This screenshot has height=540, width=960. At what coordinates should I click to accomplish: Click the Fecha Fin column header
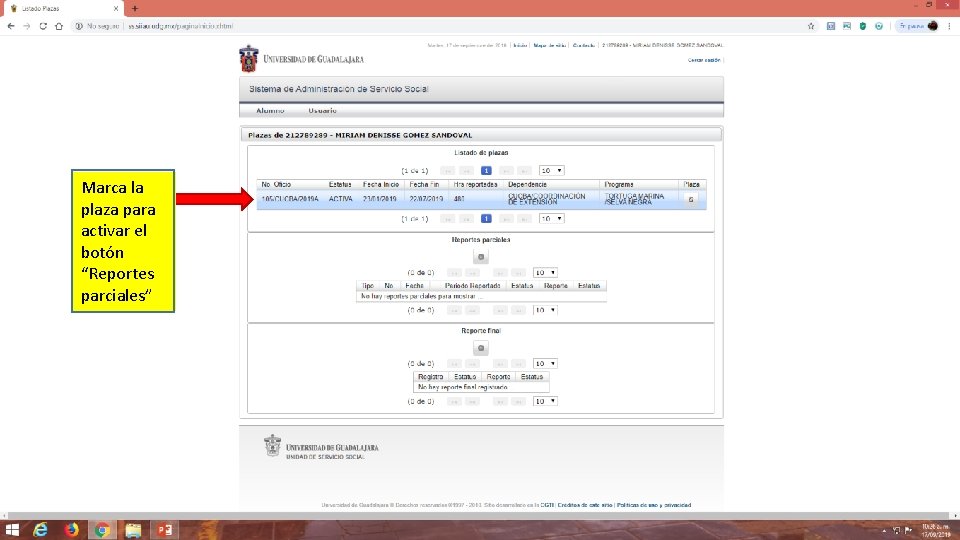pyautogui.click(x=424, y=184)
